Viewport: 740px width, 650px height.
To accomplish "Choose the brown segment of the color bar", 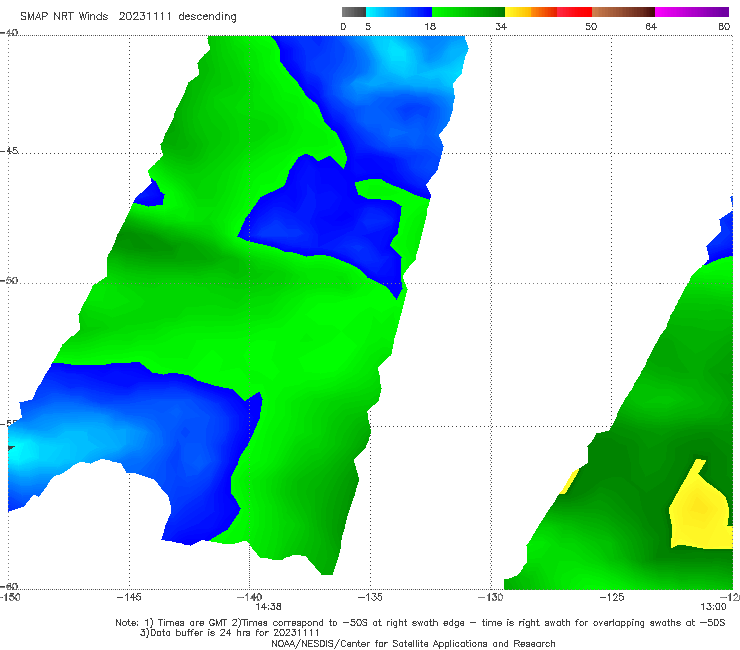I will [623, 12].
